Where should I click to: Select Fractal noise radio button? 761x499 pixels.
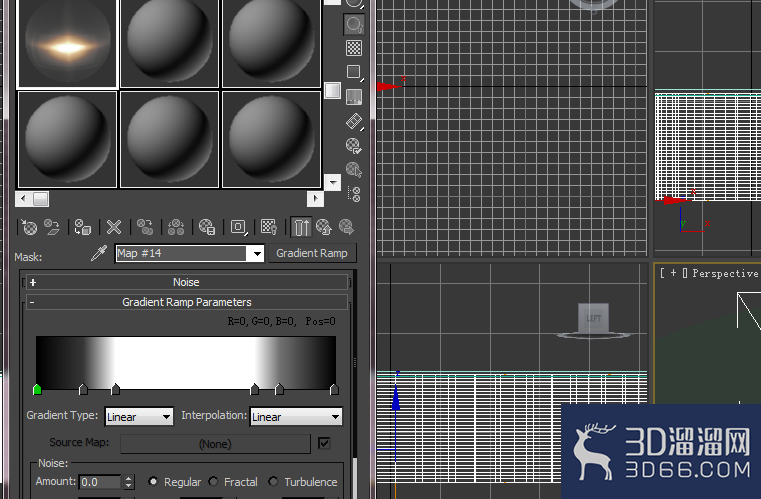tap(213, 482)
